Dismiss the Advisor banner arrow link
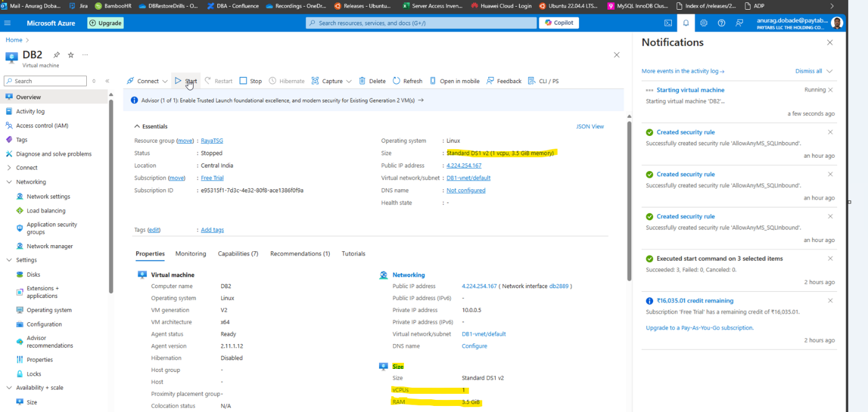 point(422,100)
